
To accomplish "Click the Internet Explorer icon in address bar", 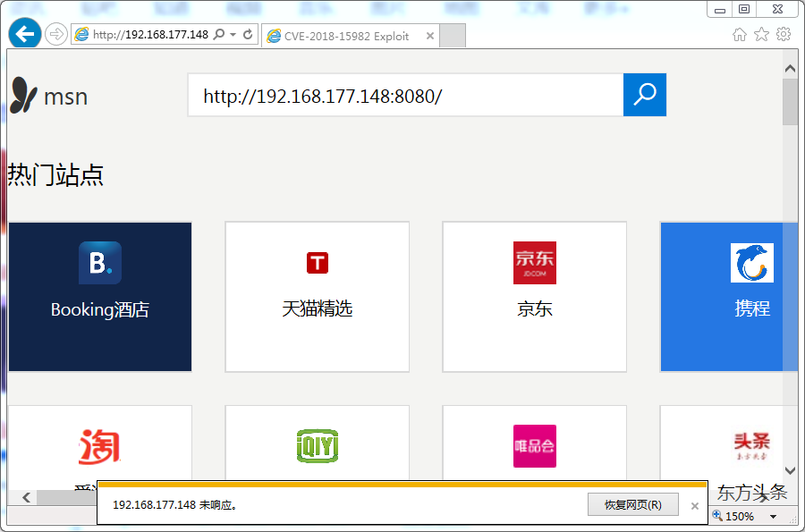I will [x=81, y=34].
